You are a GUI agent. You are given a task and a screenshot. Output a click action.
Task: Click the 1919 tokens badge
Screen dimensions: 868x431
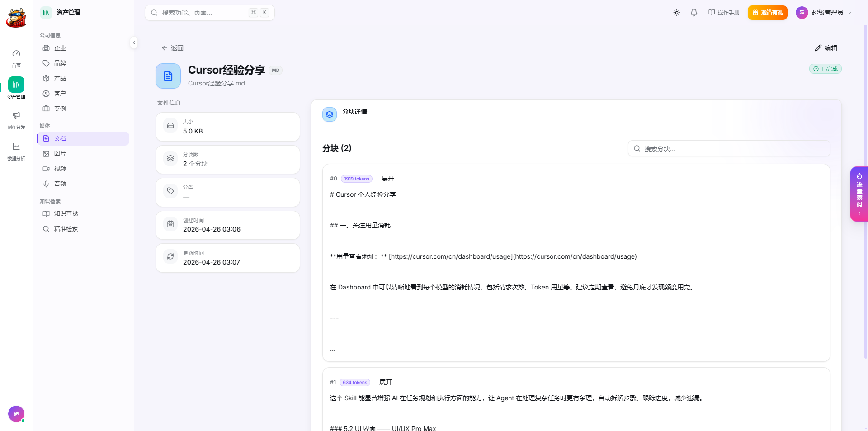(x=357, y=179)
